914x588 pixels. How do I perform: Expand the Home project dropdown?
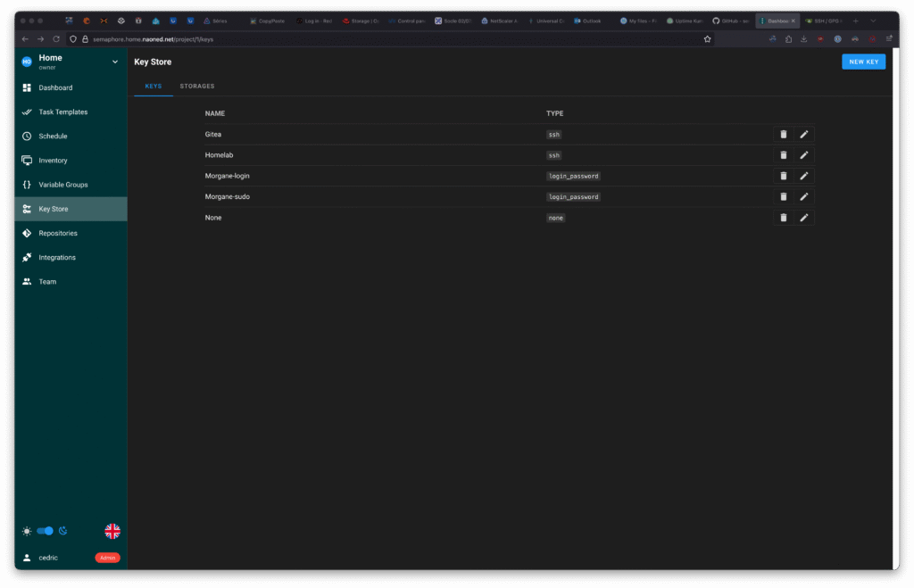coord(114,62)
